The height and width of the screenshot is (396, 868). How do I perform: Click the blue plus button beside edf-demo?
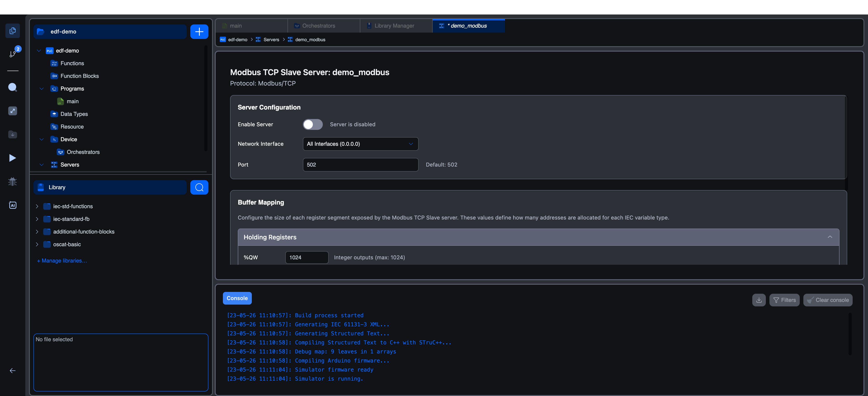199,32
